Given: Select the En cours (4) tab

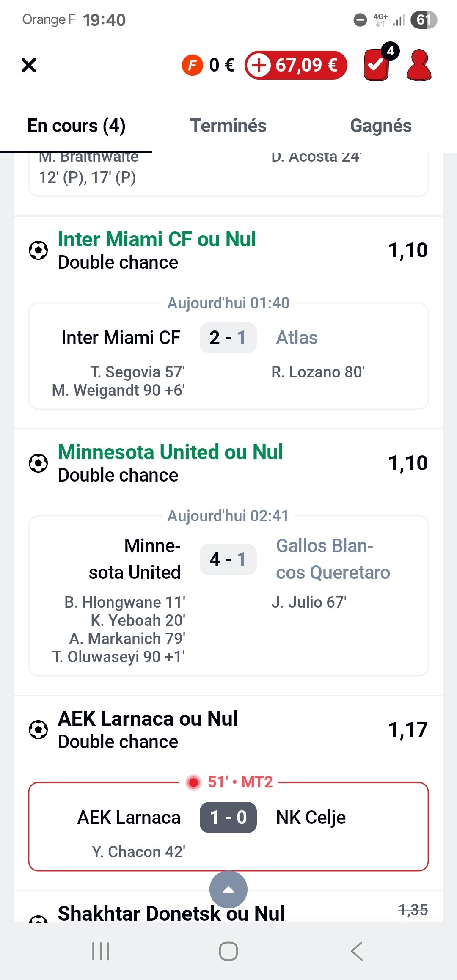Looking at the screenshot, I should (76, 126).
